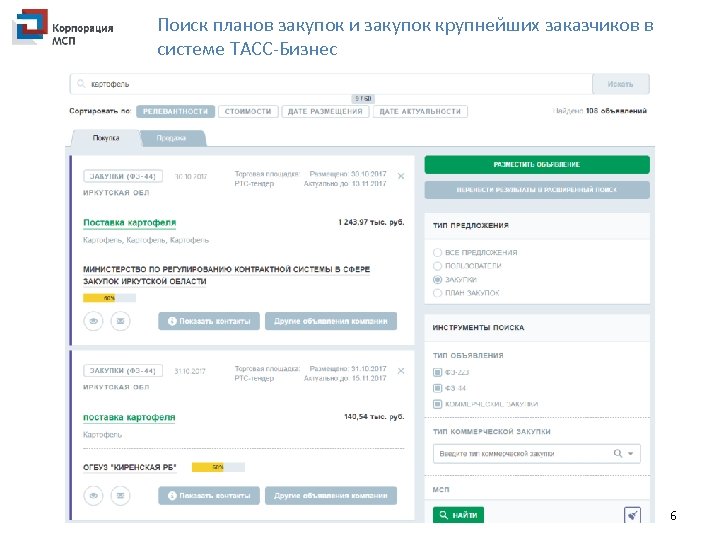Click the envelope icon on the first listing
720x540 pixels.
point(120,321)
